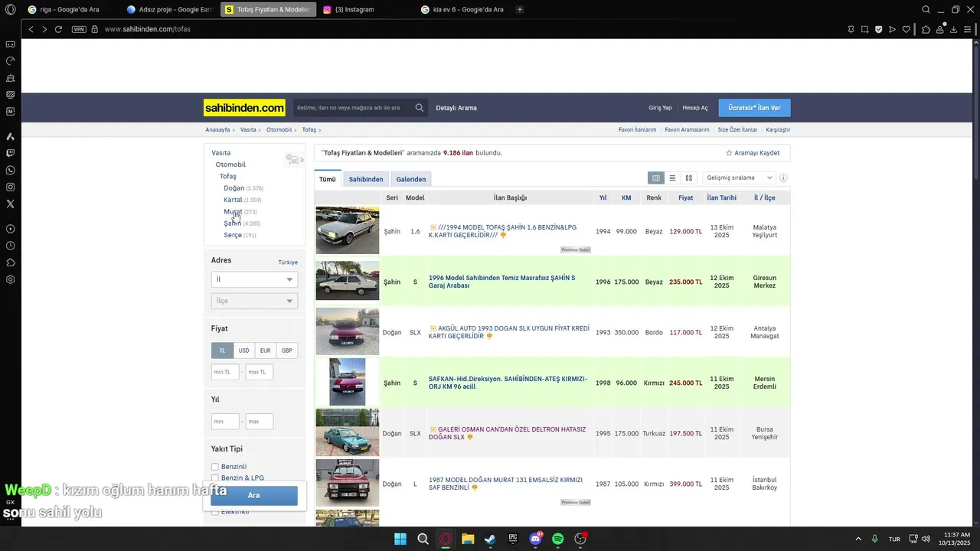Screen dimensions: 980x551
Task: Open WhatsApp in the browser sidebar
Action: pyautogui.click(x=11, y=170)
